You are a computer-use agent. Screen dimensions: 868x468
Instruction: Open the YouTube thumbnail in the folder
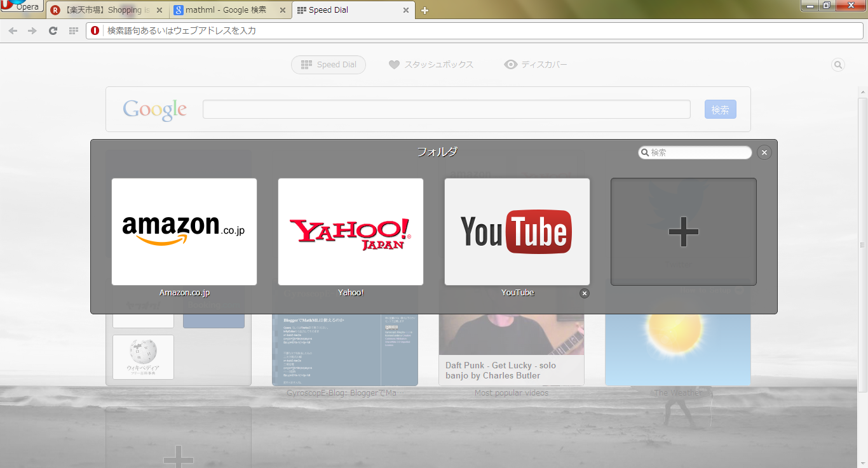coord(517,232)
